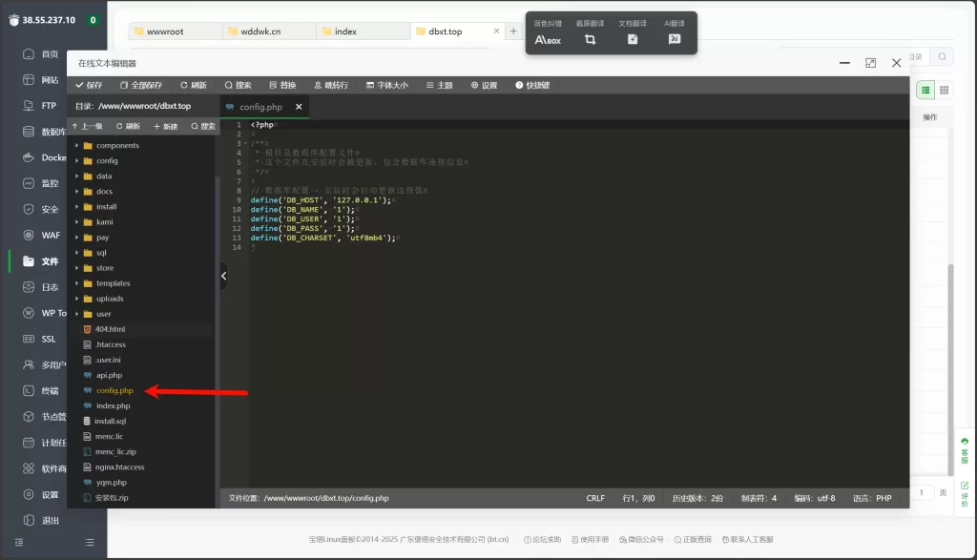Click 新建 to create a new file
Screen dimensions: 977x560
coord(165,126)
